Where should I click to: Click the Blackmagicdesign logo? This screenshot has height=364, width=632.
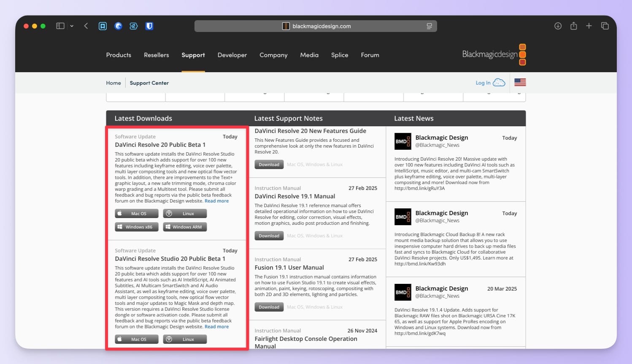[x=494, y=54]
